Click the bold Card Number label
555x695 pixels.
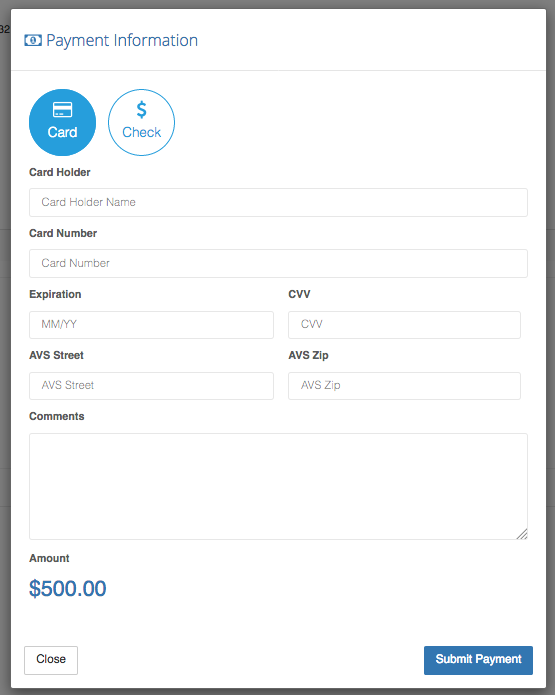[63, 233]
